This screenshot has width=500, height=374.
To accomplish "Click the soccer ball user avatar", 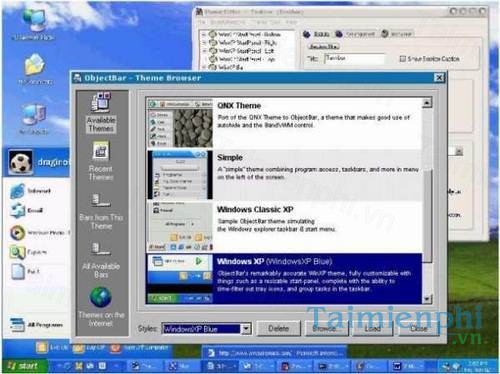I will pos(21,162).
